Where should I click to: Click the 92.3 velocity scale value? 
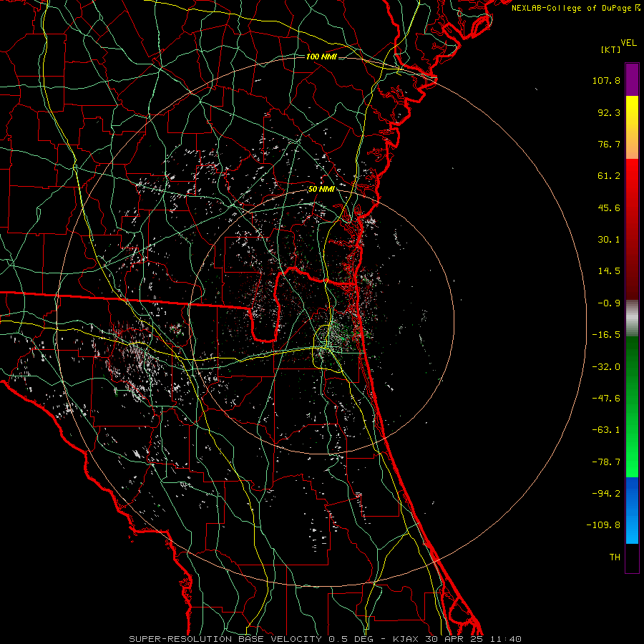[609, 112]
